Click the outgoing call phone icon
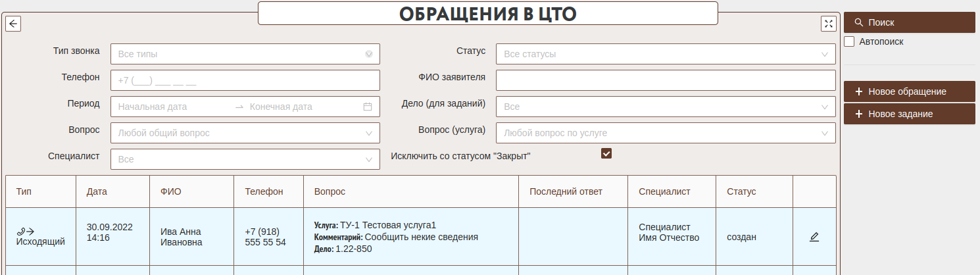980x275 pixels. pyautogui.click(x=26, y=231)
